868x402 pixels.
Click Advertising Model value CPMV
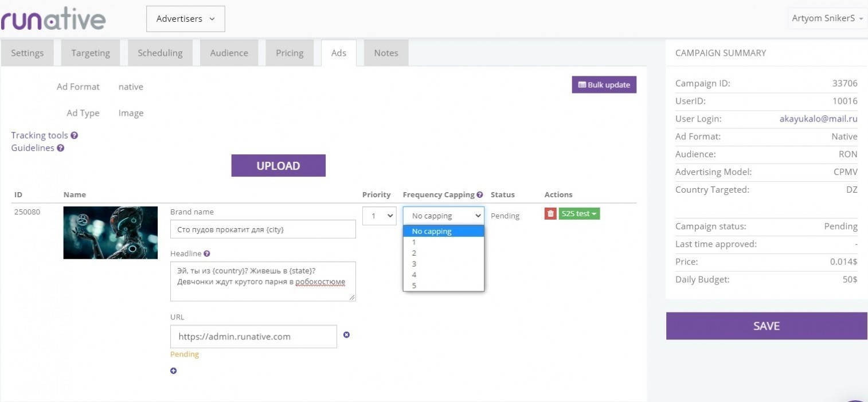[x=845, y=172]
